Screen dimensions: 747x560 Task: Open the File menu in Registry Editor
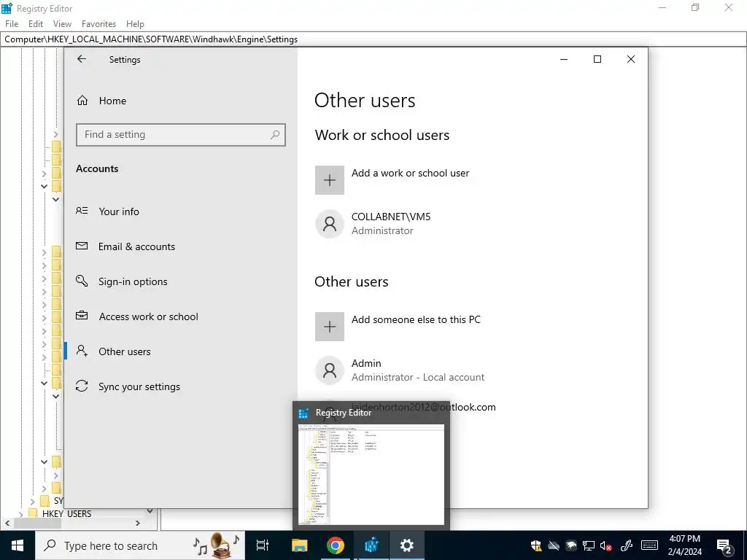point(12,24)
